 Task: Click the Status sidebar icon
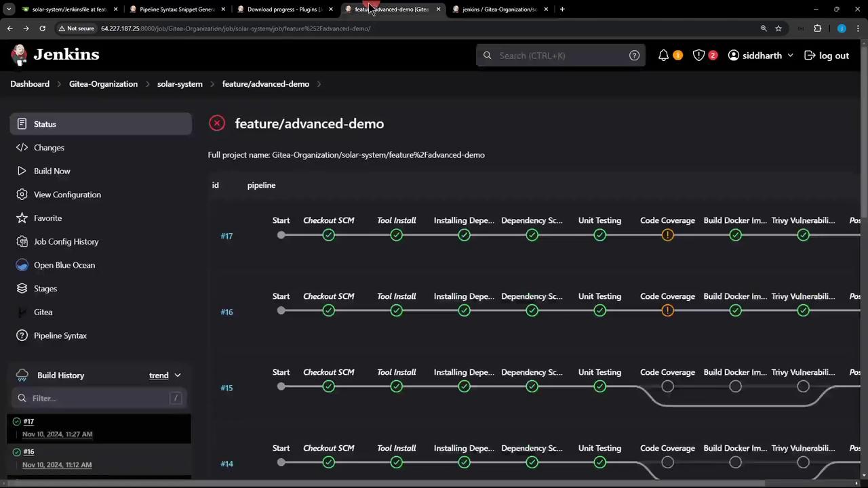click(22, 124)
